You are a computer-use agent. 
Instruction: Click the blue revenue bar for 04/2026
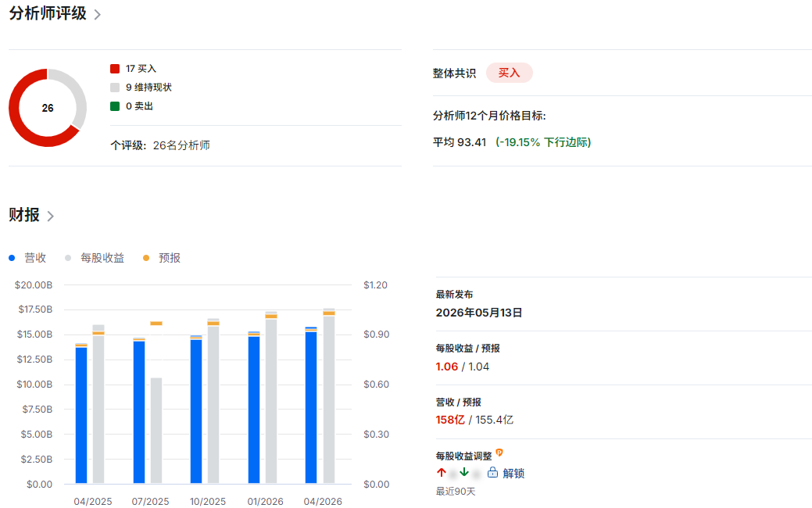311,406
